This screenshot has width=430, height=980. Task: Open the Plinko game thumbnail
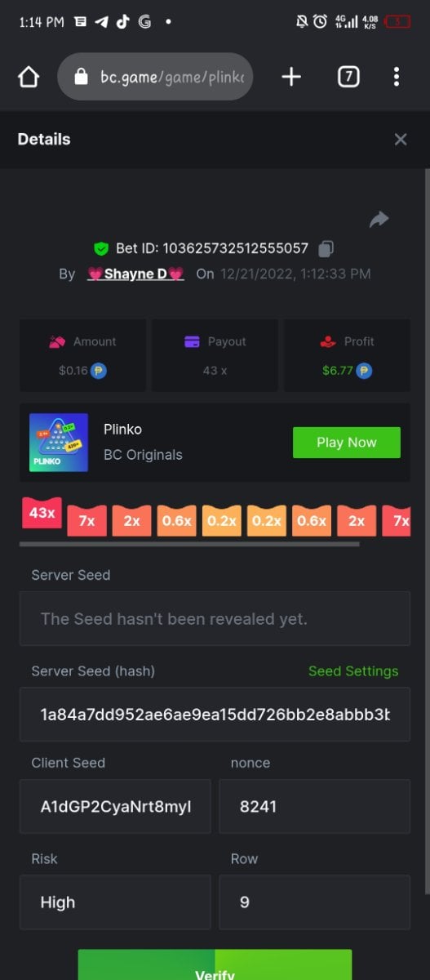(x=59, y=442)
